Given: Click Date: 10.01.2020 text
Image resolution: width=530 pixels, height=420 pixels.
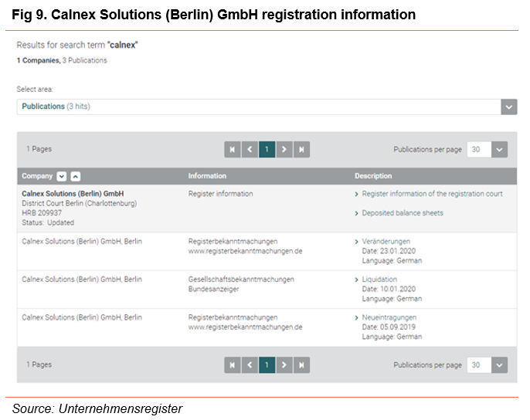Looking at the screenshot, I should click(x=389, y=289).
